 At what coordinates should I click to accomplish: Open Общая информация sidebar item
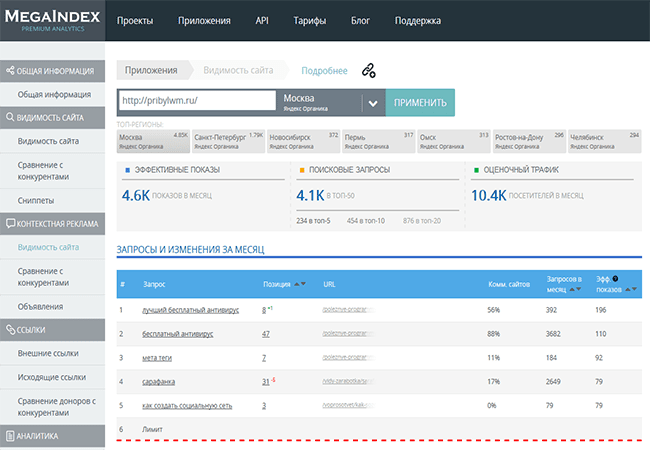pyautogui.click(x=54, y=94)
